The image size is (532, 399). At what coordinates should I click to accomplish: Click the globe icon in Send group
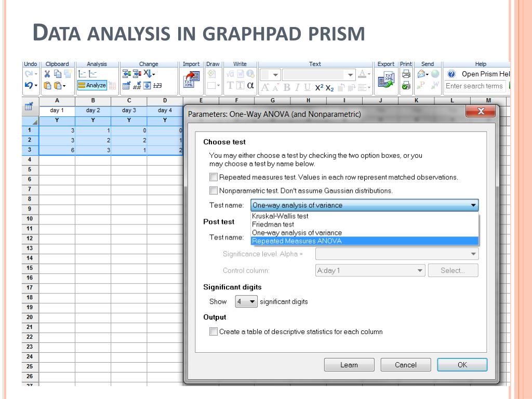(x=435, y=74)
